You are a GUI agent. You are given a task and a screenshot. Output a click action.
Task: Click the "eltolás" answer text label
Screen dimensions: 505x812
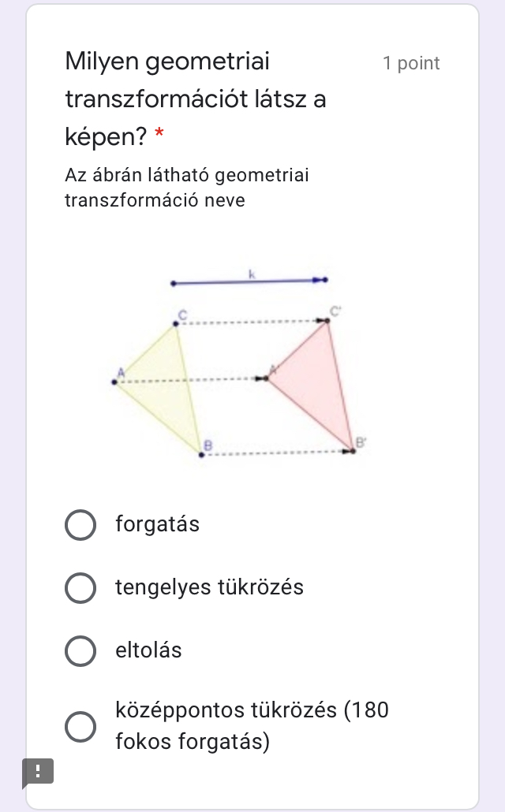pos(148,650)
